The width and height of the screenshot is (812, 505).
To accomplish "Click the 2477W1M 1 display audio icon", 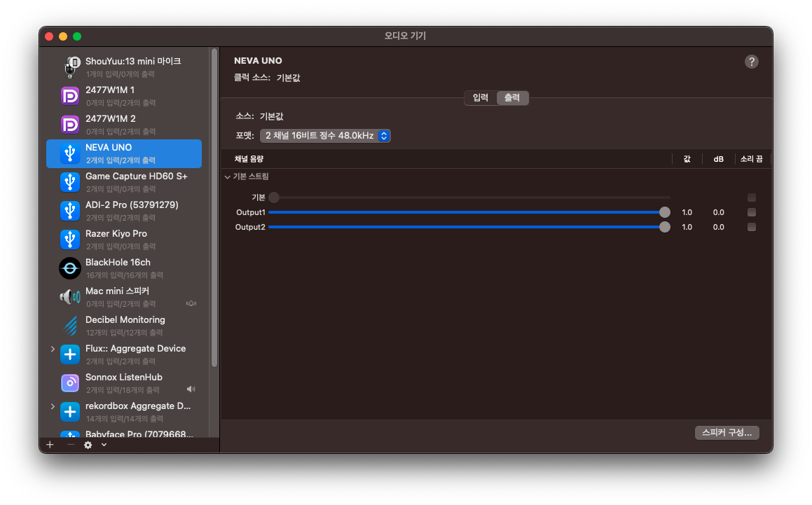I will [70, 97].
